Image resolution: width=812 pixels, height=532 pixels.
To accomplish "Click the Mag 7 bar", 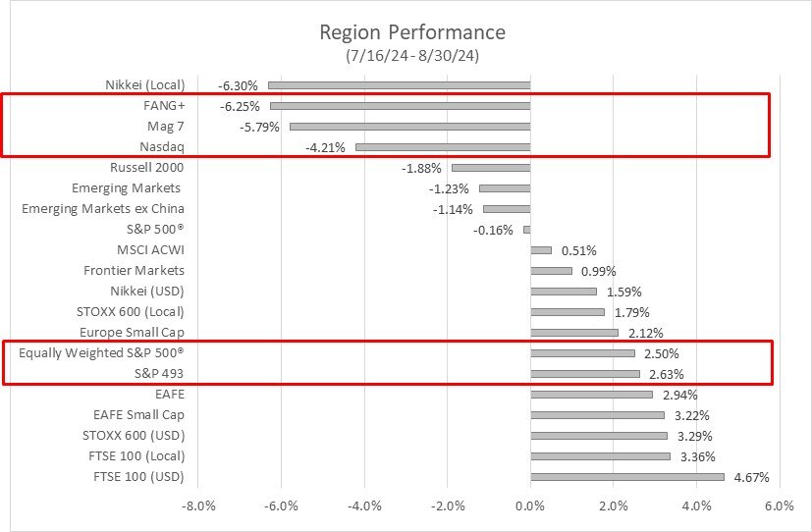I will pyautogui.click(x=409, y=127).
